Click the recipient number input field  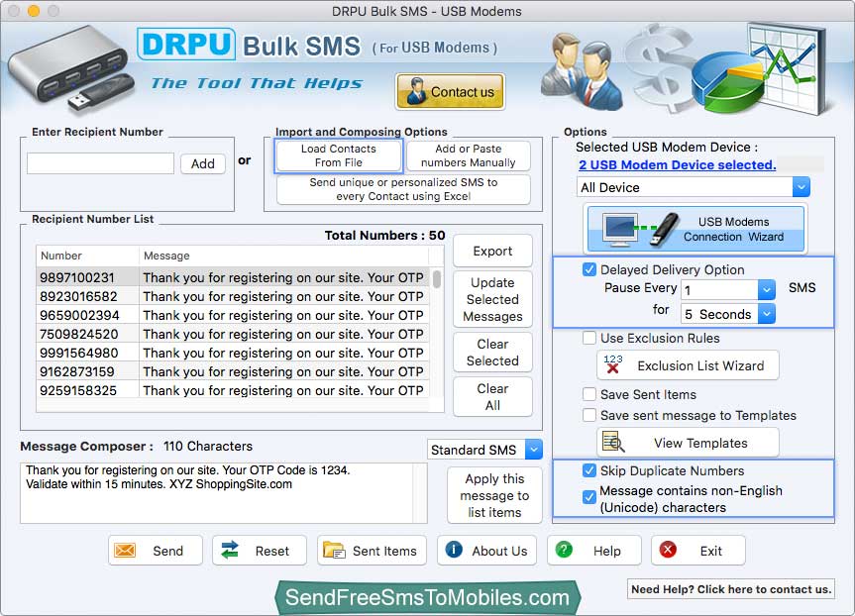pyautogui.click(x=100, y=163)
